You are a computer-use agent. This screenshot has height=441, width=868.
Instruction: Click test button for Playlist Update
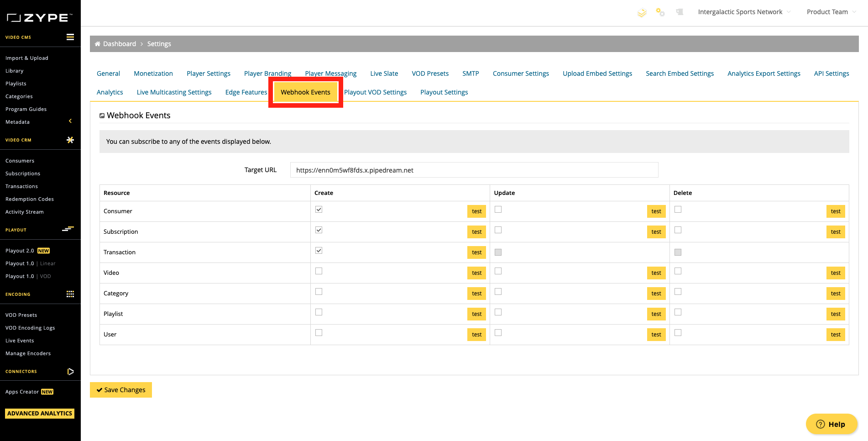(x=656, y=314)
